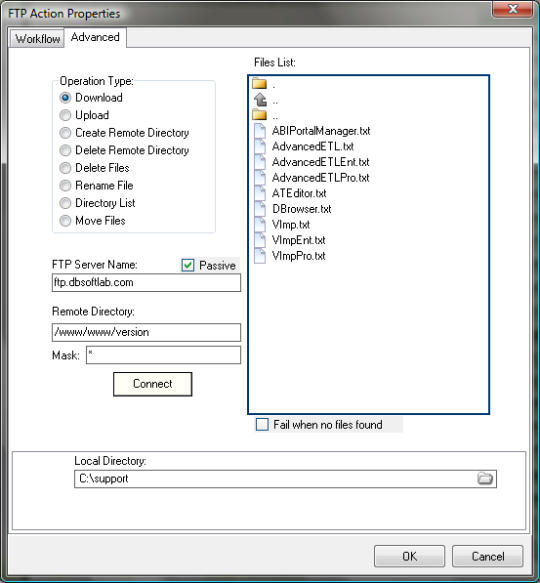Click the single-dot current folder icon
Image resolution: width=540 pixels, height=583 pixels.
click(x=260, y=84)
